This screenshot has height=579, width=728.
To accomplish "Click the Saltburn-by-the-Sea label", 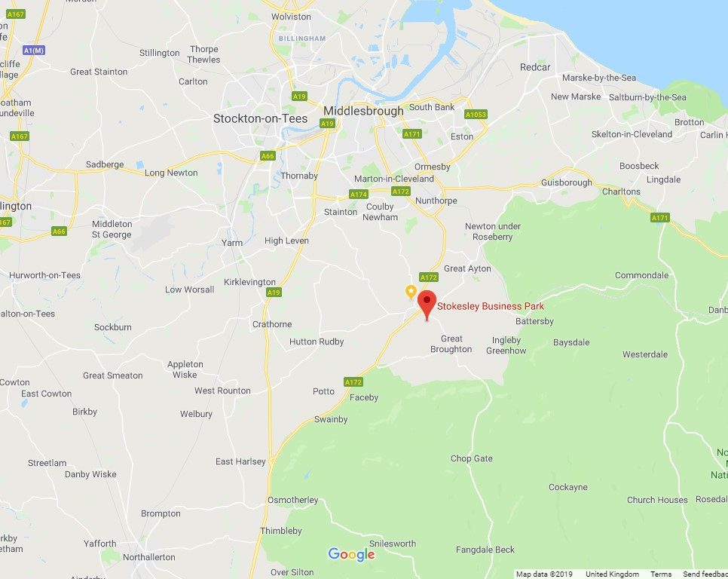I will (647, 97).
